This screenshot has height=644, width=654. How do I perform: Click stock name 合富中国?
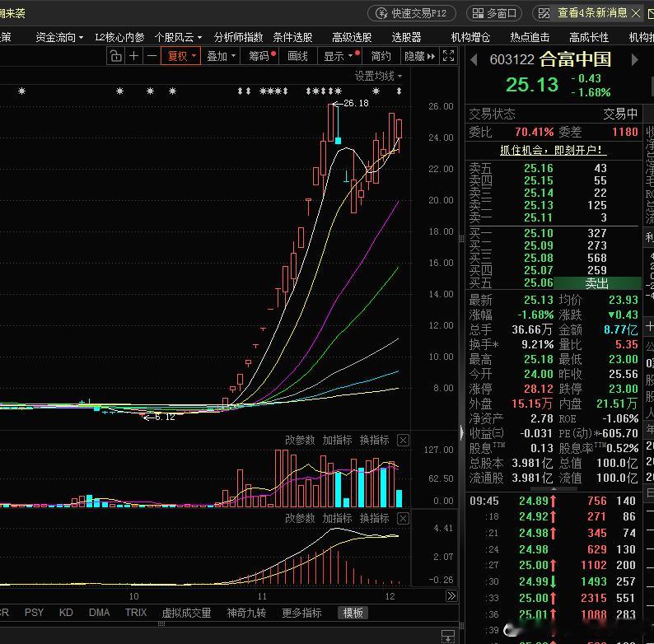(x=576, y=59)
